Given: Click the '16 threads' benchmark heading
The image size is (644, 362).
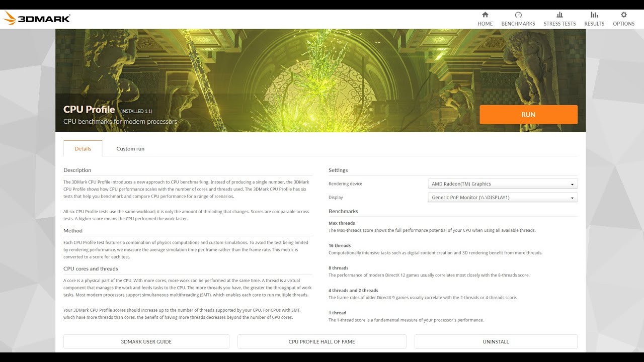Looking at the screenshot, I should click(340, 246).
